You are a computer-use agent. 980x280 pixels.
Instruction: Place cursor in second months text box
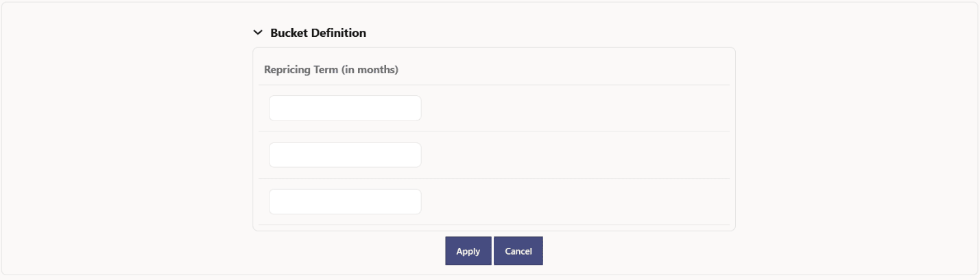coord(345,155)
